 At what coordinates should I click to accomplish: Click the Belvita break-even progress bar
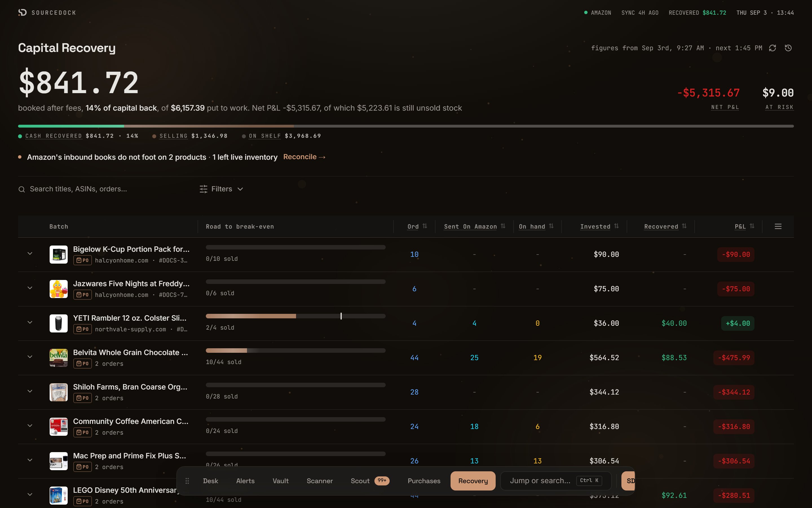pyautogui.click(x=295, y=351)
